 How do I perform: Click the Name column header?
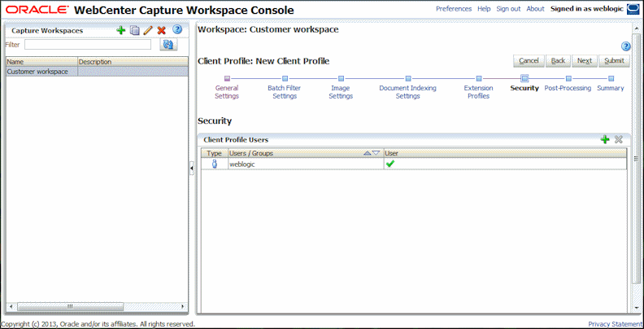42,62
